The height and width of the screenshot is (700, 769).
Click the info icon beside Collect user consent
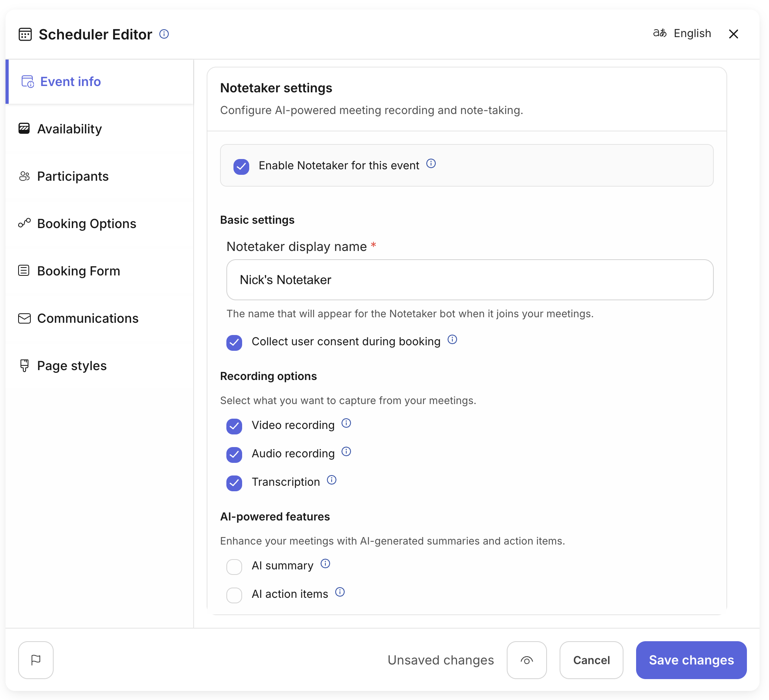[x=452, y=339]
